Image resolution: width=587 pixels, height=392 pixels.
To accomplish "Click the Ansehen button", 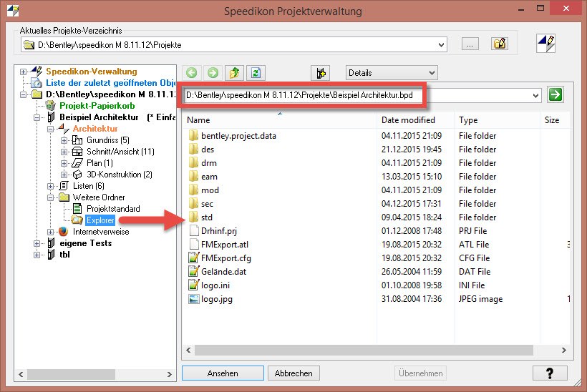I will (223, 373).
